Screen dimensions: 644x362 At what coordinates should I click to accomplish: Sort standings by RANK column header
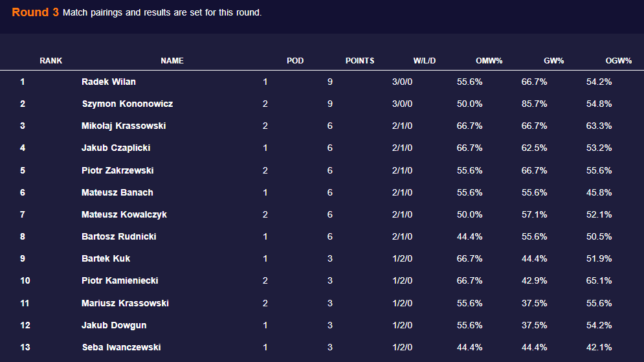tap(51, 61)
